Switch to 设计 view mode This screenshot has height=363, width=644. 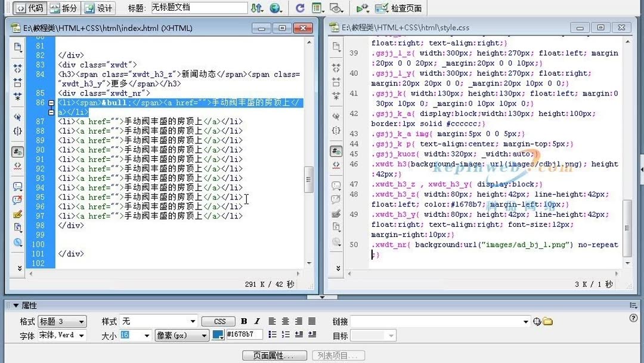pos(98,7)
